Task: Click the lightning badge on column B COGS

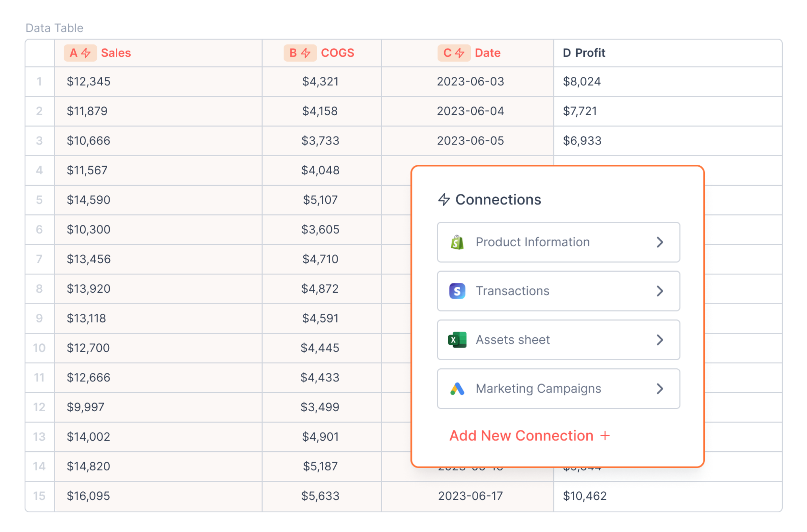Action: [300, 53]
